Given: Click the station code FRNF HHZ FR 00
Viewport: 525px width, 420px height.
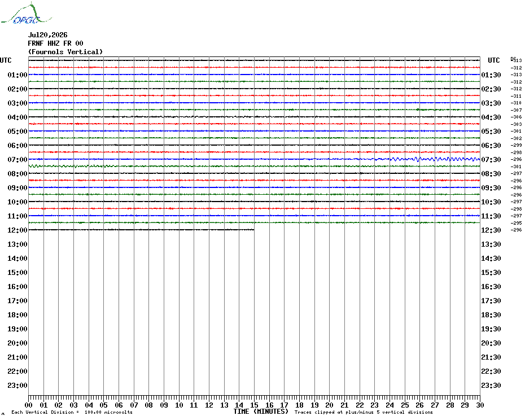Looking at the screenshot, I should click(55, 43).
